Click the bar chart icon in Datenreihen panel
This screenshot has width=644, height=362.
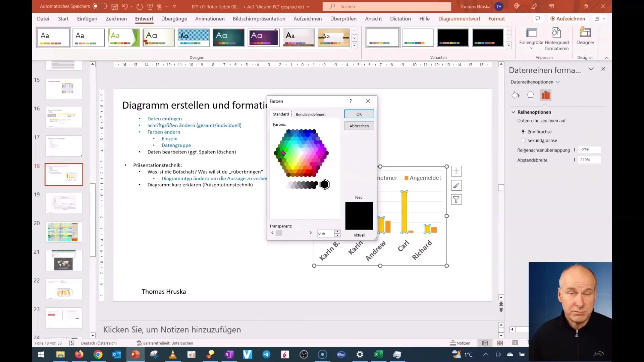coord(546,95)
